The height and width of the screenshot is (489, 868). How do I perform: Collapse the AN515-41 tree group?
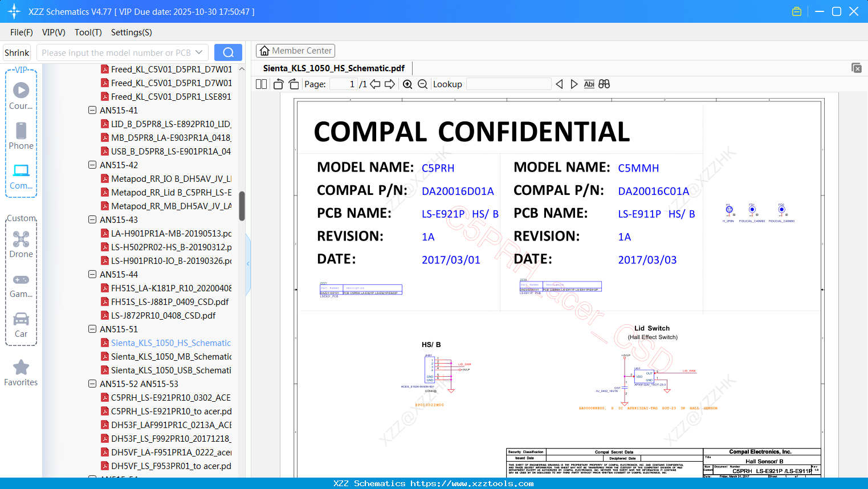92,110
